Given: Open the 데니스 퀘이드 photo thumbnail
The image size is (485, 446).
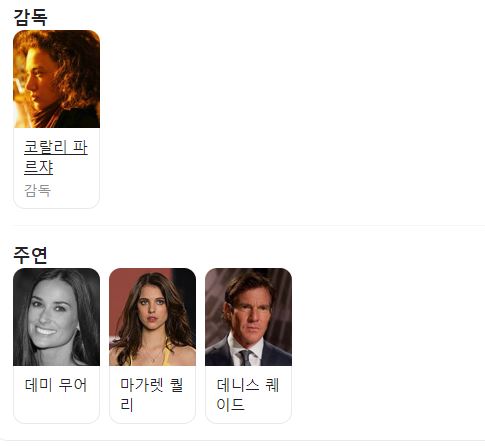Looking at the screenshot, I should (248, 317).
